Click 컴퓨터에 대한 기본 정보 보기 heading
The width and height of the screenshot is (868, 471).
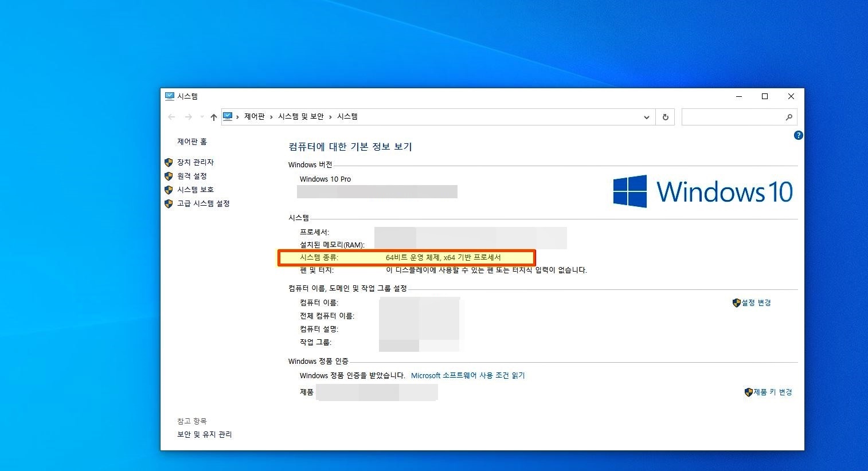point(350,147)
